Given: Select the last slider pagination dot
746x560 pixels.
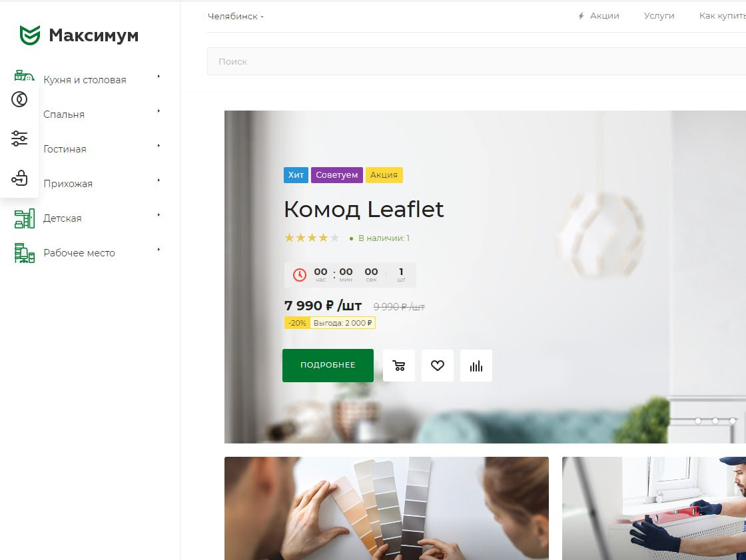Looking at the screenshot, I should point(733,421).
